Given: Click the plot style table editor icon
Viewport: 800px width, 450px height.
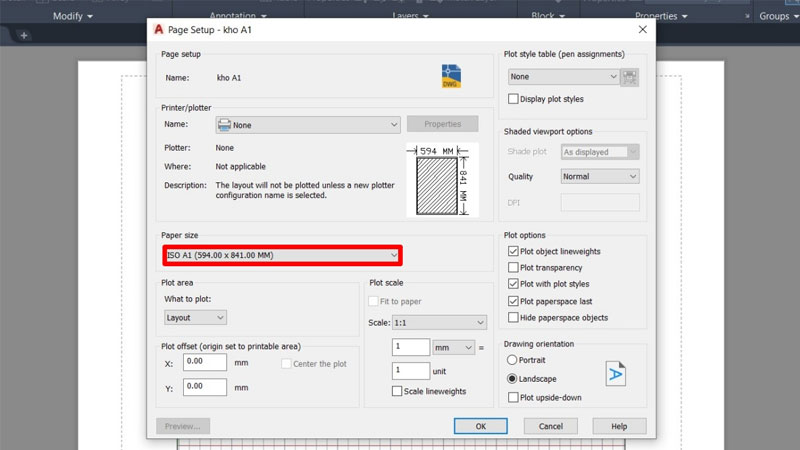Looking at the screenshot, I should (629, 77).
